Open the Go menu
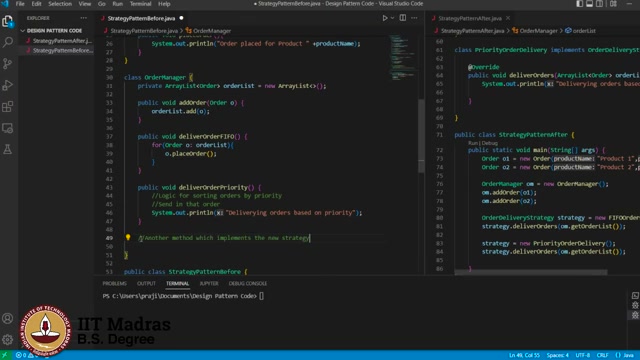Image resolution: width=640 pixels, height=360 pixels. [x=102, y=4]
